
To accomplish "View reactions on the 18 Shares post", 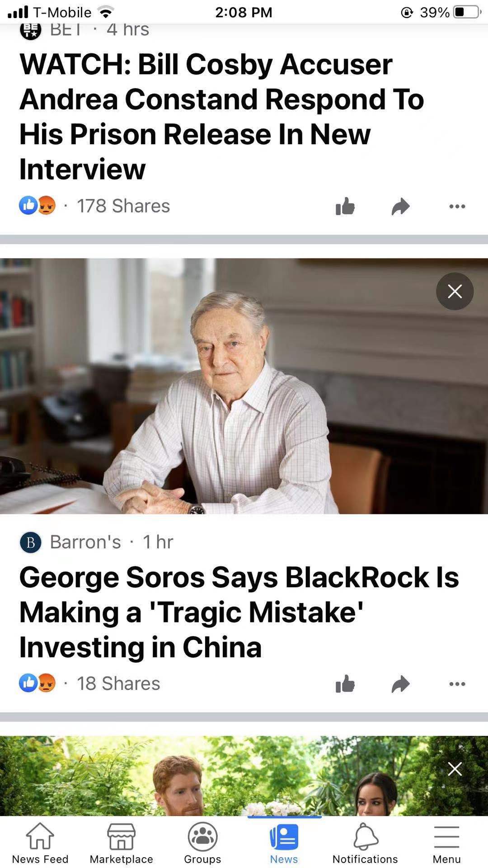I will coord(37,684).
